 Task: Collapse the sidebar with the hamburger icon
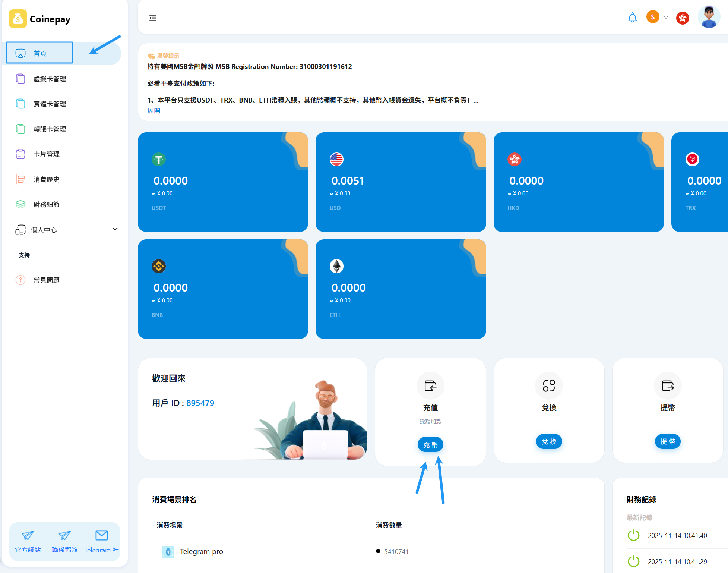(x=153, y=18)
